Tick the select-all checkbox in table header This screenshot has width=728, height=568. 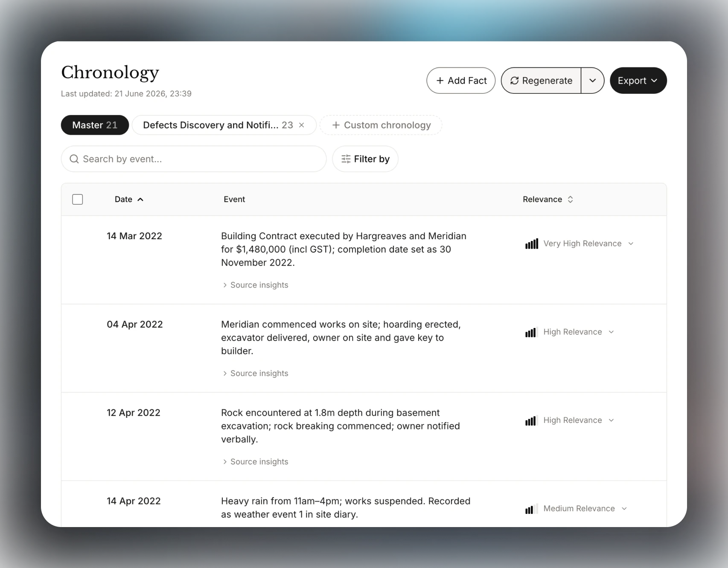click(78, 200)
